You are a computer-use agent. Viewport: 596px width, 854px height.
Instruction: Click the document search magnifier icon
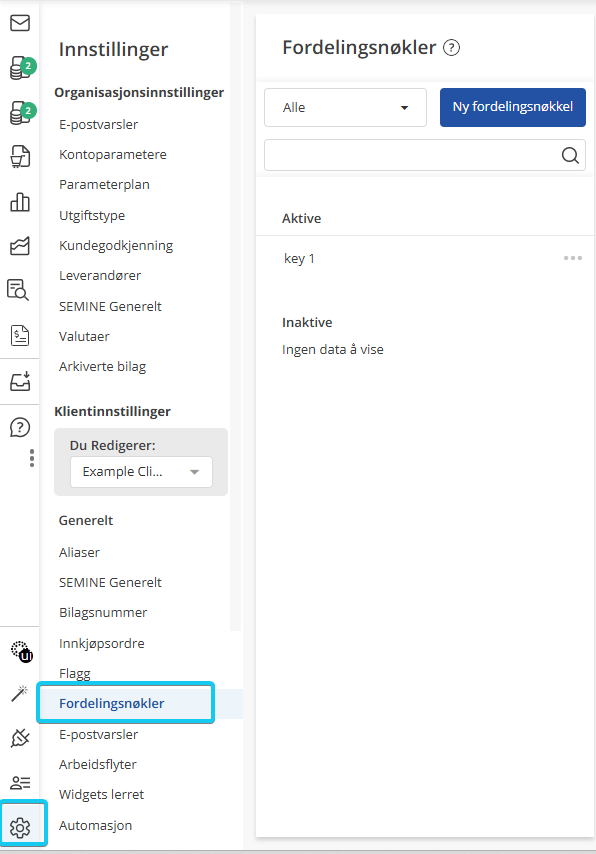click(x=19, y=290)
